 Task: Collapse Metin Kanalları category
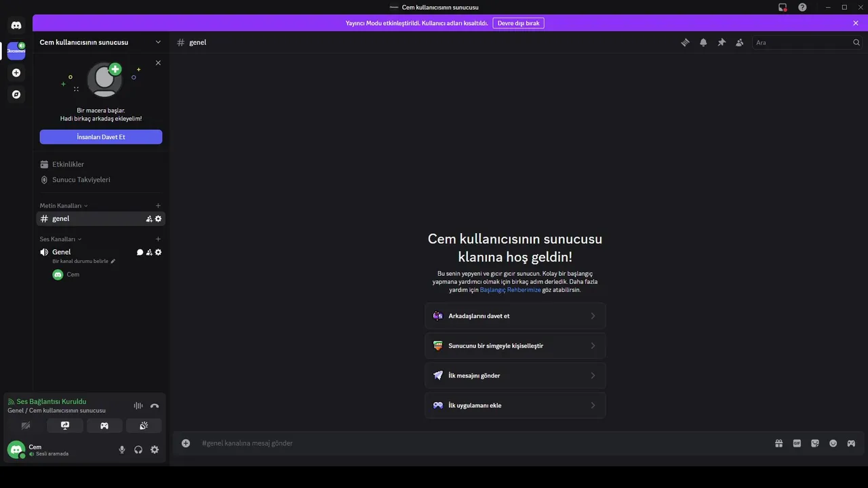64,205
